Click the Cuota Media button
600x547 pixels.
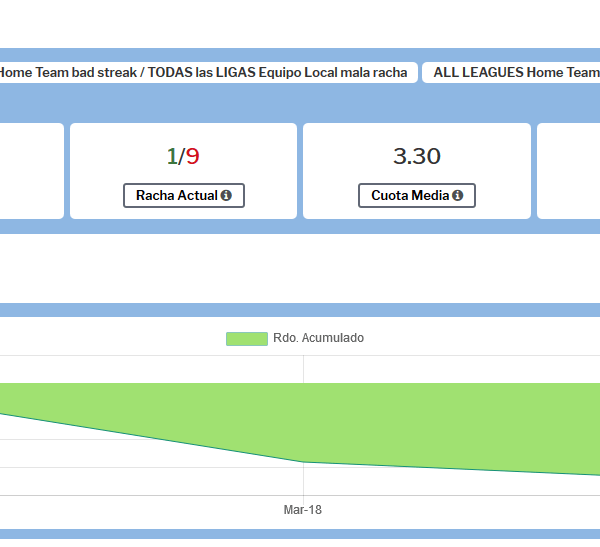[x=417, y=196]
